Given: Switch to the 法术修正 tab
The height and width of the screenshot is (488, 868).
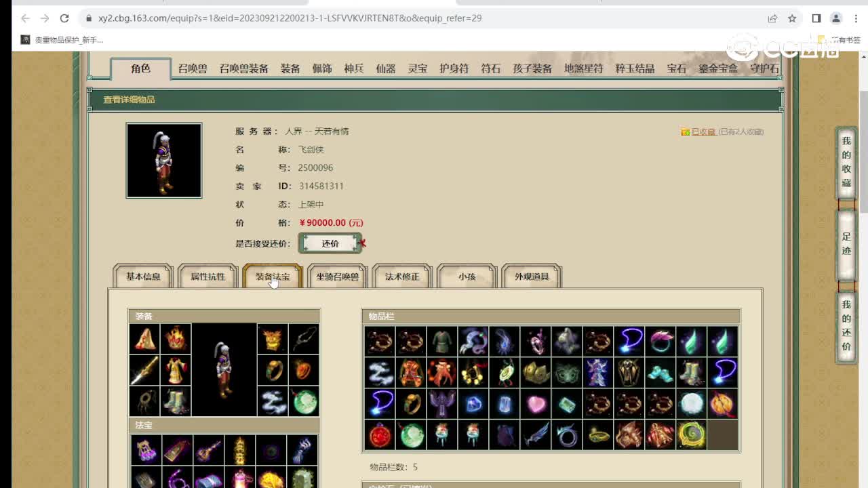Looking at the screenshot, I should pos(402,277).
